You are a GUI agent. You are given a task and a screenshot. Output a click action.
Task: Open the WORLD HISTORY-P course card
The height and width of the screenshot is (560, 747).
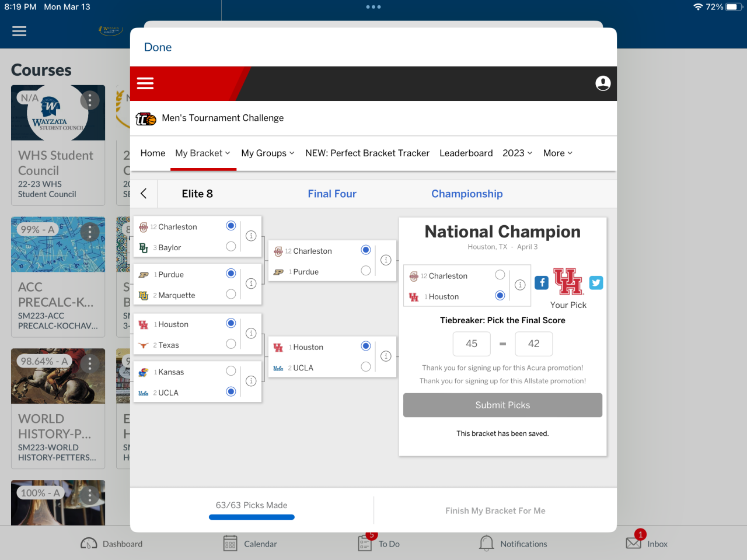pos(58,409)
